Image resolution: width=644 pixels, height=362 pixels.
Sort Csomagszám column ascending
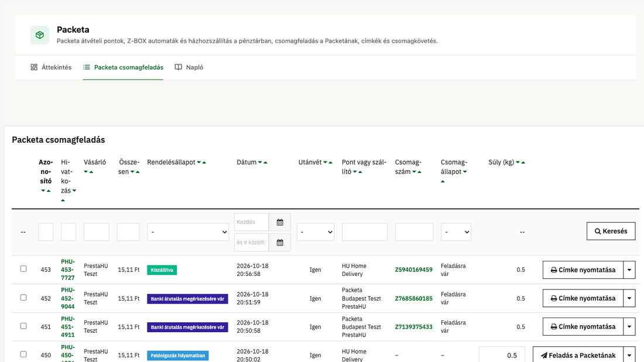pos(419,172)
